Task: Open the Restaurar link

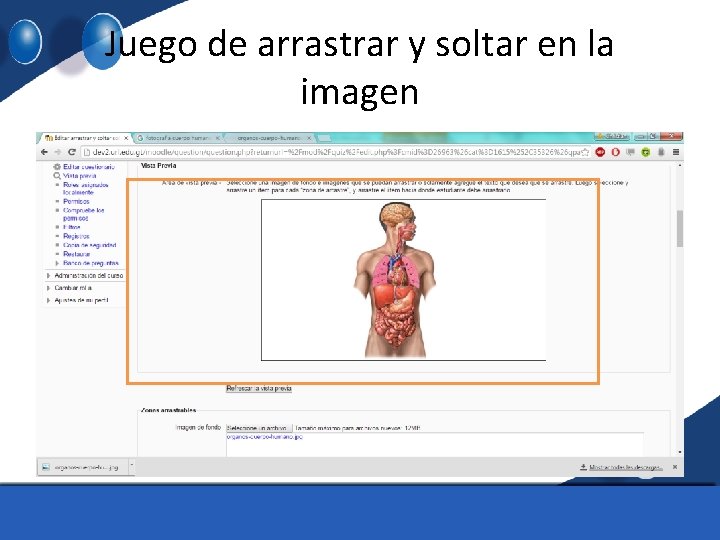Action: tap(77, 254)
